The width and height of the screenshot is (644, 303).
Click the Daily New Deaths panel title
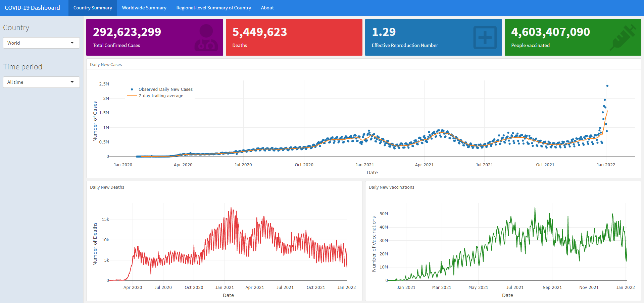tap(107, 187)
